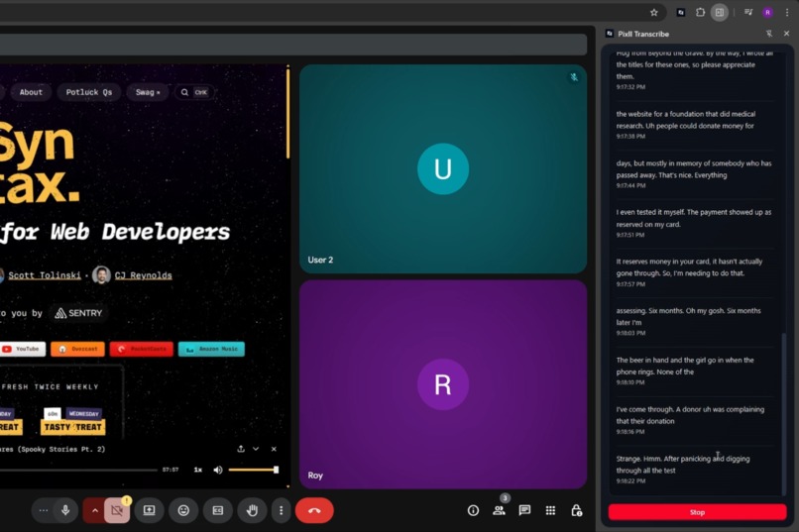
Task: Mute the podcast player speaker icon
Action: [217, 470]
